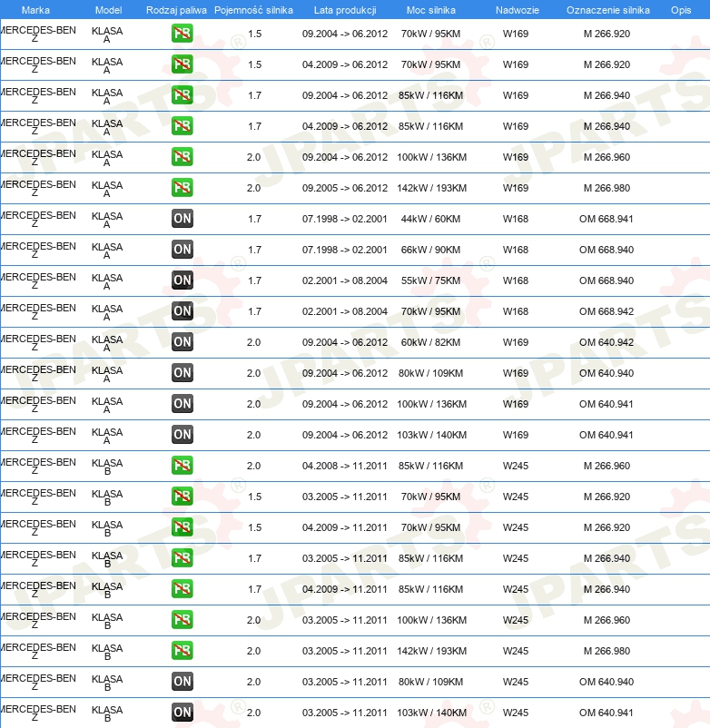Click the Model column header
Screen dimensions: 710x728
pos(108,10)
